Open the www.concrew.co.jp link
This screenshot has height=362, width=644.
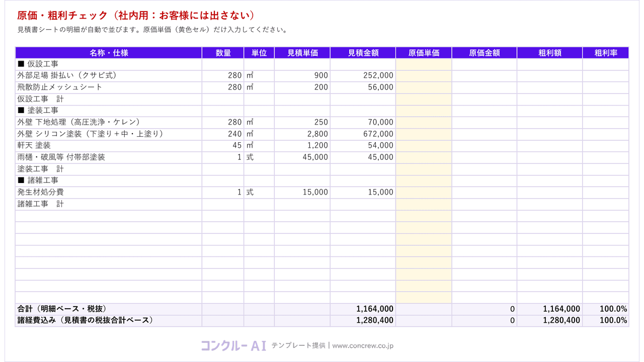(363, 346)
